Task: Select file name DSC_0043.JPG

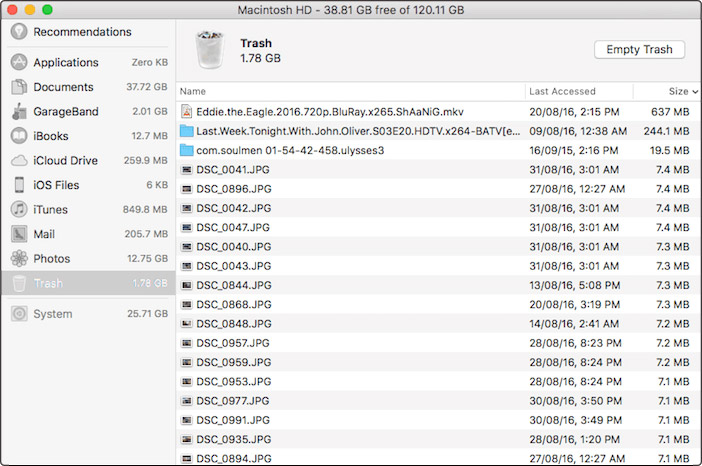Action: [x=234, y=266]
